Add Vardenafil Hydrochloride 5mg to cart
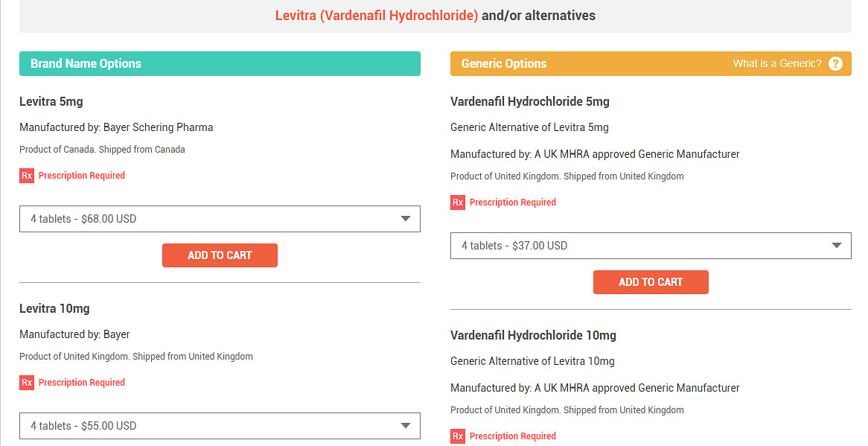This screenshot has height=446, width=868. click(651, 282)
